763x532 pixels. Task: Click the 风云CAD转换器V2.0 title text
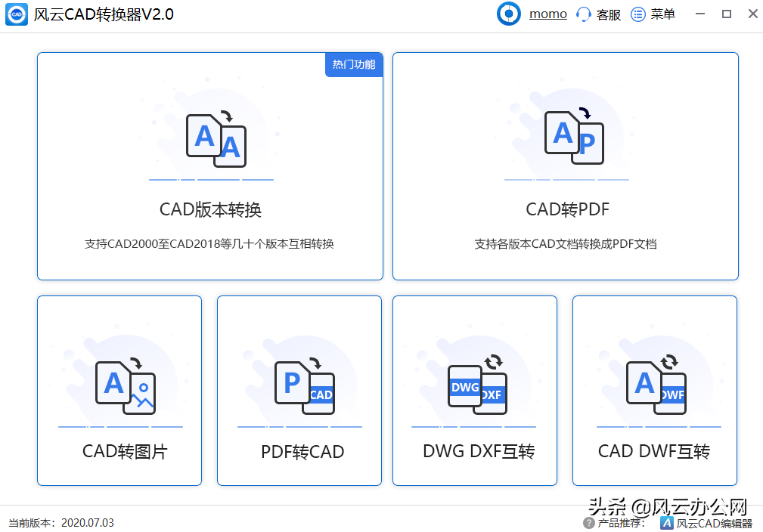point(104,14)
